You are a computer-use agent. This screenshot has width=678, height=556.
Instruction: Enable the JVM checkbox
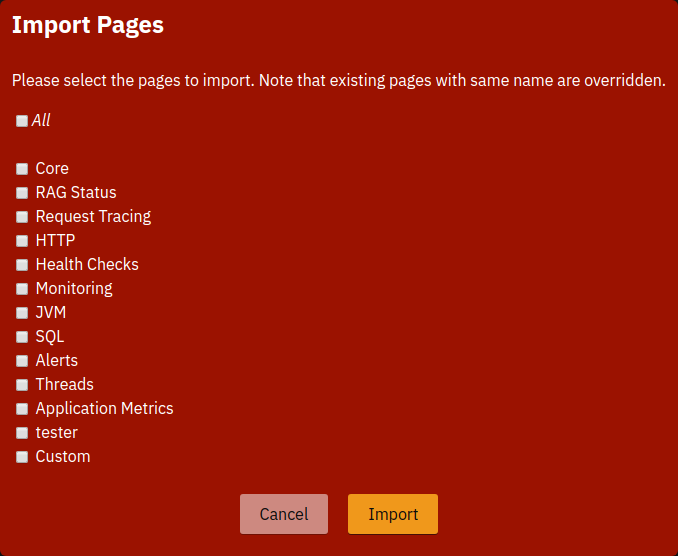point(22,313)
